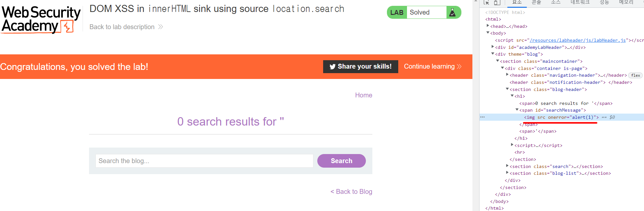644x211 pixels.
Task: Collapse the body element node
Action: pyautogui.click(x=488, y=33)
